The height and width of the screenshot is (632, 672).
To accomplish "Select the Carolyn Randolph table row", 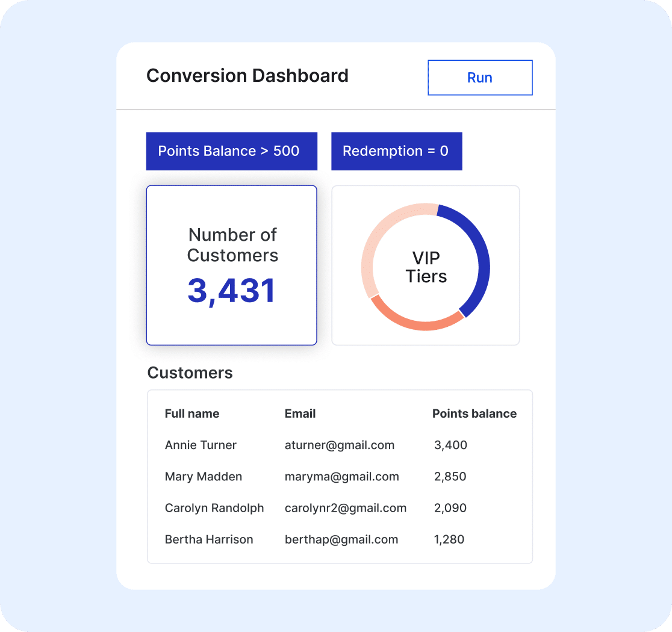I will [x=214, y=507].
